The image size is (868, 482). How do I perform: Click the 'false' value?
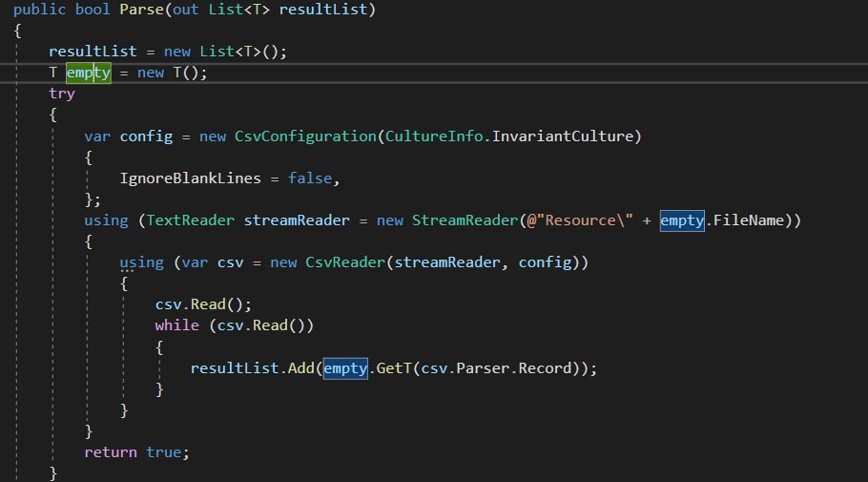(309, 178)
